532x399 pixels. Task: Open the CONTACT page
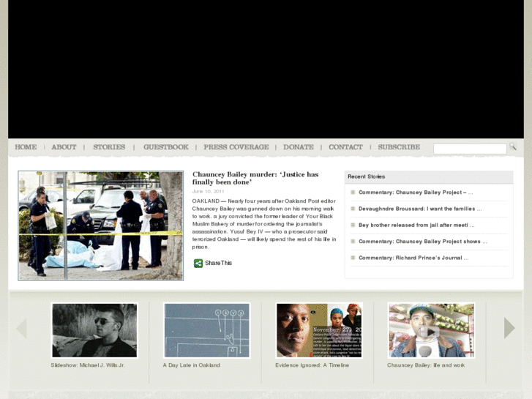click(345, 147)
